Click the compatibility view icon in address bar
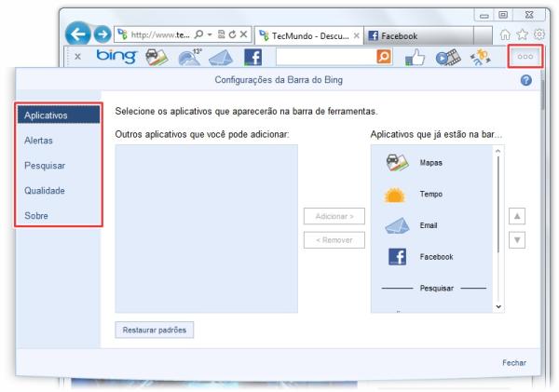Image resolution: width=559 pixels, height=392 pixels. click(222, 34)
